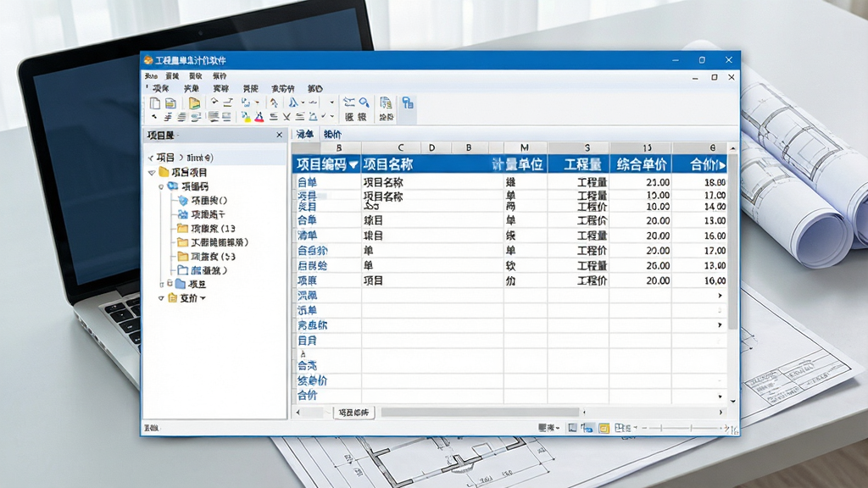Click the checkmark icon in the lower toolbar row
This screenshot has height=488, width=868.
(323, 116)
